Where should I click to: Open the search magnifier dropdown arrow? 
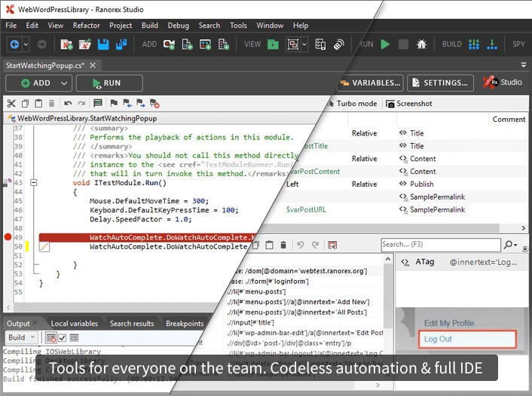pyautogui.click(x=515, y=245)
